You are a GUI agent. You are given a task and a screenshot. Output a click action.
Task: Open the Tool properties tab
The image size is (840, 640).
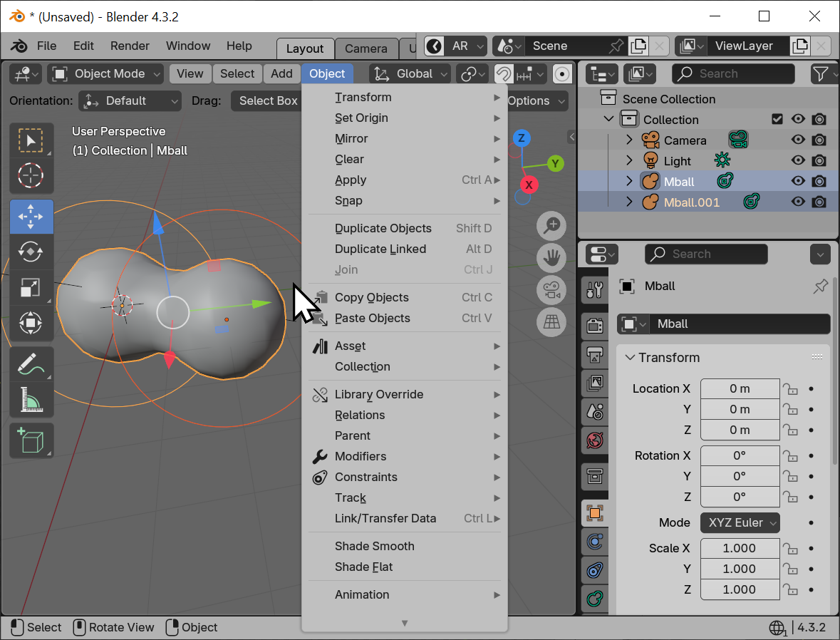[595, 290]
